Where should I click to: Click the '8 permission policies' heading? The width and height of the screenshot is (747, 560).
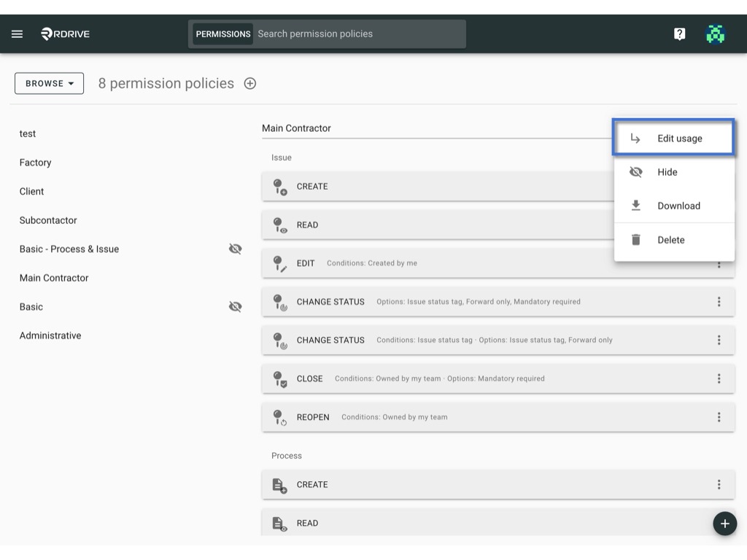166,83
